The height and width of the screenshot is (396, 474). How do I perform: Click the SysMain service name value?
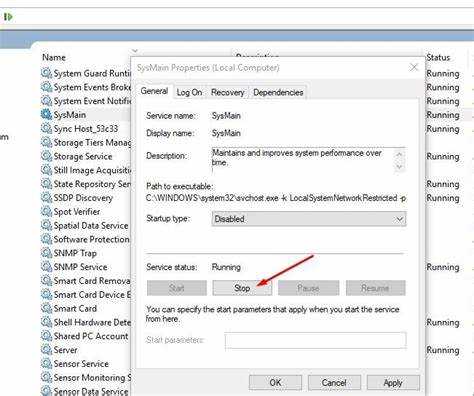[226, 116]
